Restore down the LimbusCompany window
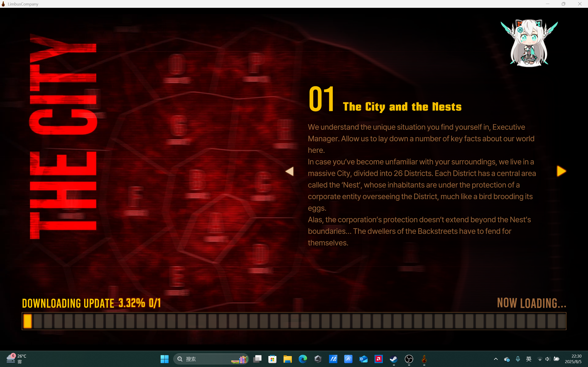 [x=563, y=4]
